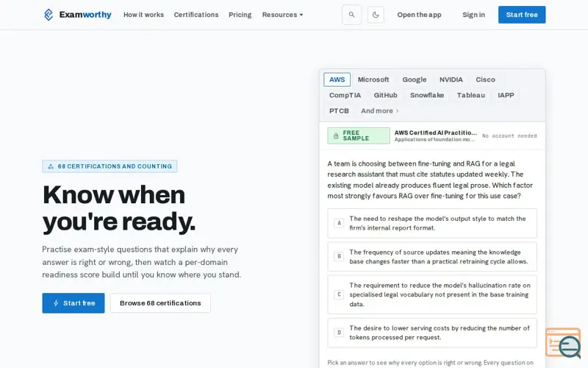588x368 pixels.
Task: Open How it works page
Action: (143, 15)
